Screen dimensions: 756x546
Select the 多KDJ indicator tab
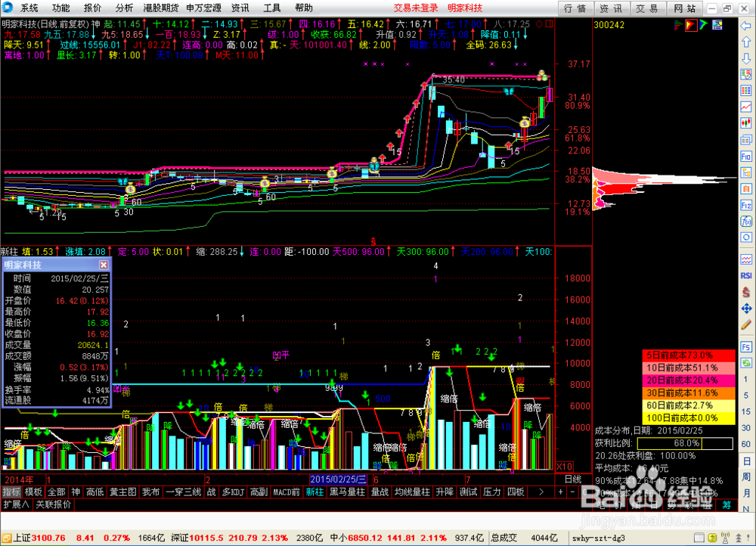coord(234,492)
